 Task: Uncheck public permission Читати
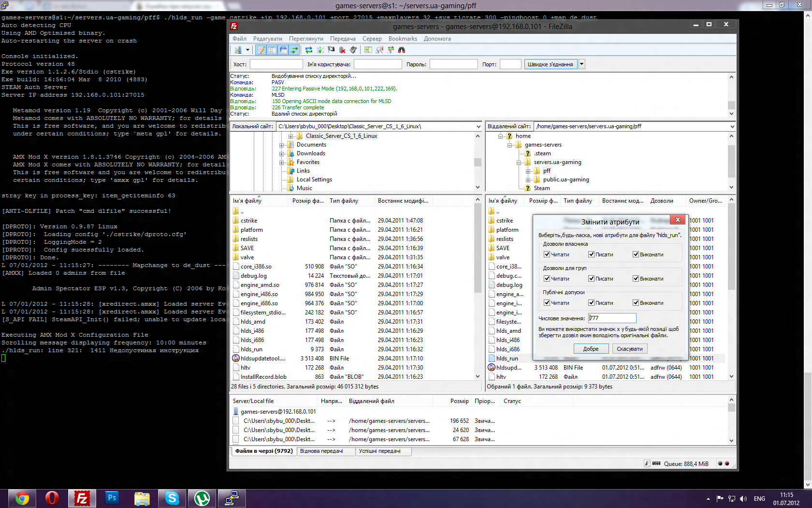(547, 303)
